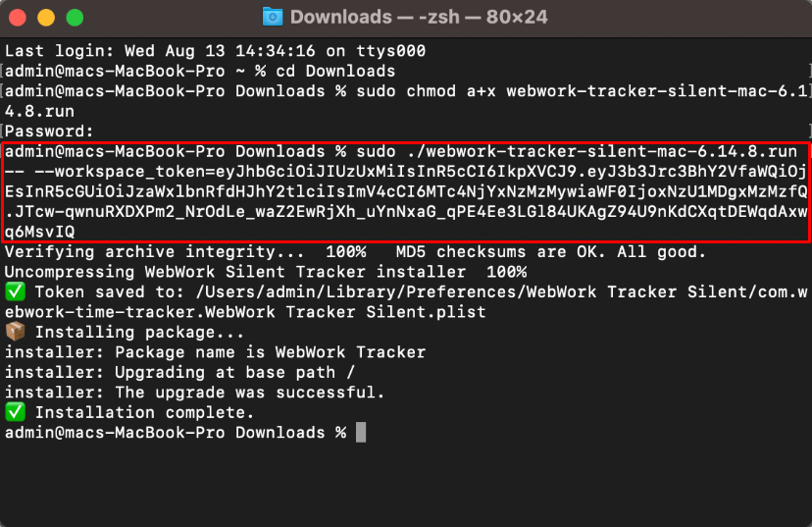Click the sudo chmod a+x command

[x=427, y=91]
